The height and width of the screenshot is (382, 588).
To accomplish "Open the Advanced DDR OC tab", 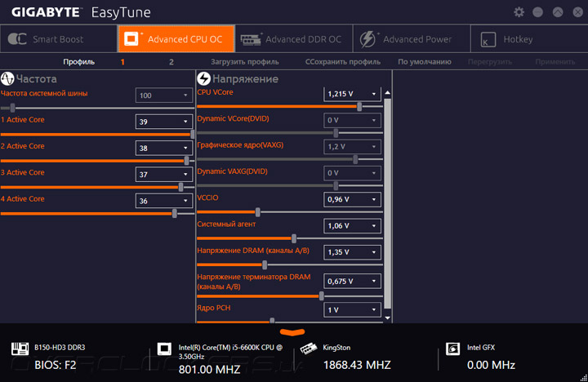I will point(294,39).
